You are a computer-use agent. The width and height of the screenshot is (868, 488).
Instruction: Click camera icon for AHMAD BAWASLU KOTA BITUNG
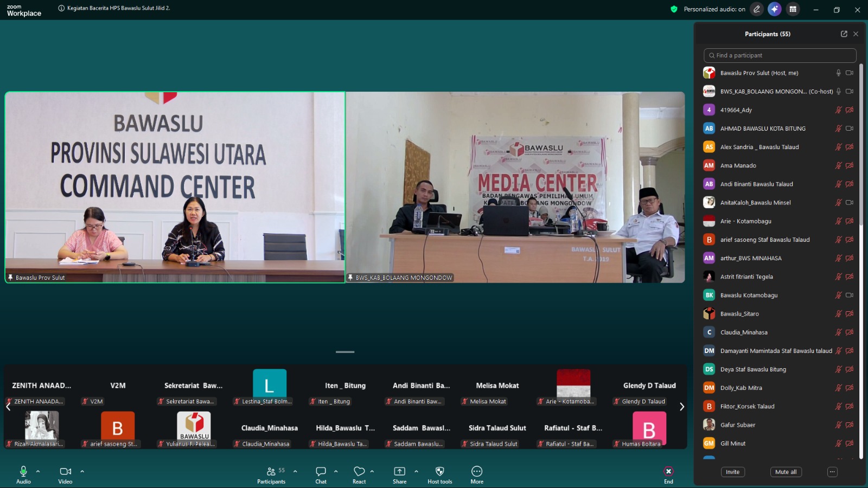pos(850,129)
